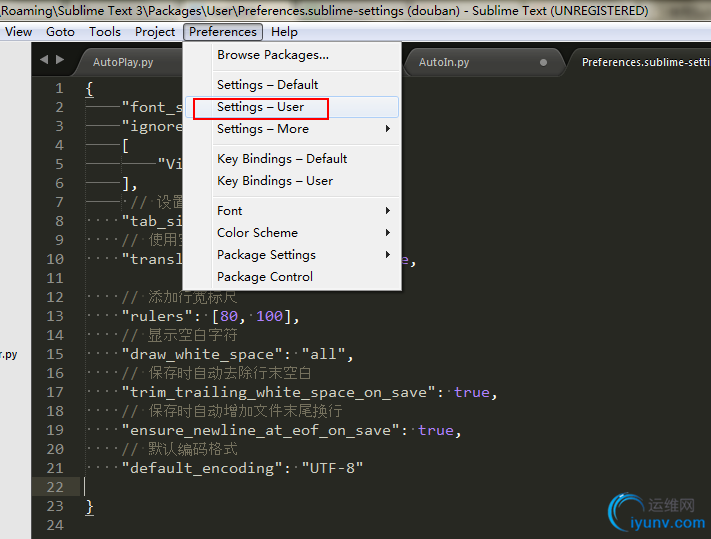Click the unsaved dot on AutoIn.py tab
The width and height of the screenshot is (711, 539).
coord(543,63)
